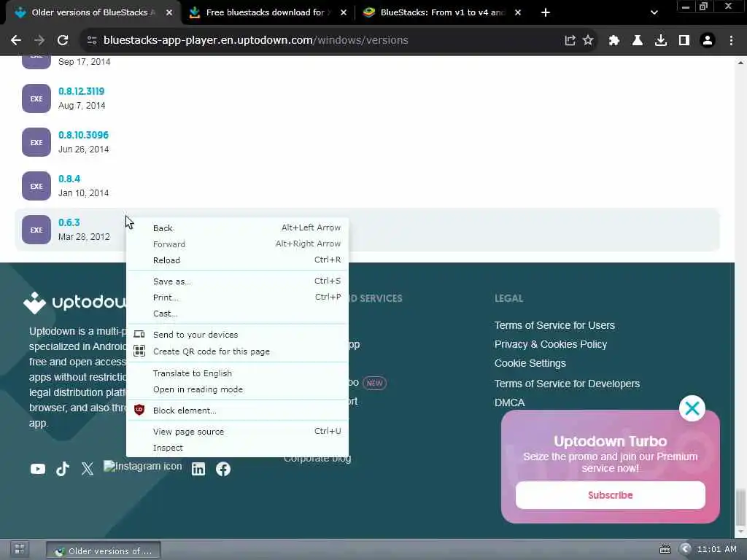Reload the page with the refresh icon
The width and height of the screenshot is (747, 560).
pos(63,41)
